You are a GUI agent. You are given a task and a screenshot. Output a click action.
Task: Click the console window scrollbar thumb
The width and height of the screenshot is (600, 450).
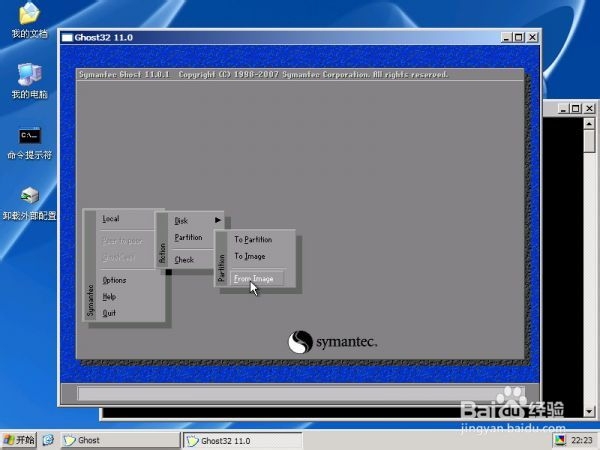point(589,141)
